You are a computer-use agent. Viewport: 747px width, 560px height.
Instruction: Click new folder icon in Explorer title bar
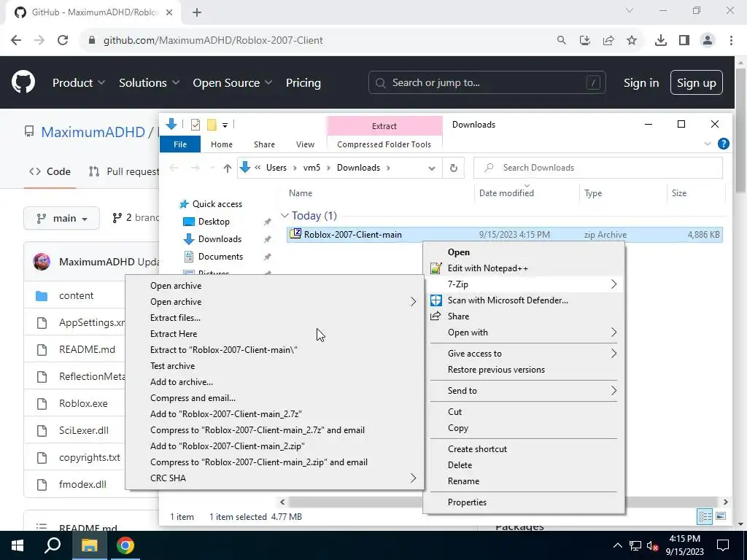tap(212, 125)
